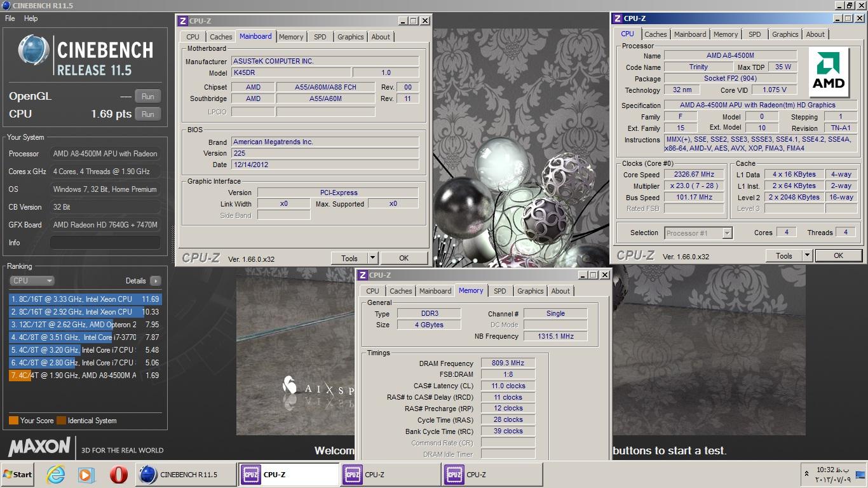
Task: Open the Processor #1 selection dropdown
Action: point(698,233)
